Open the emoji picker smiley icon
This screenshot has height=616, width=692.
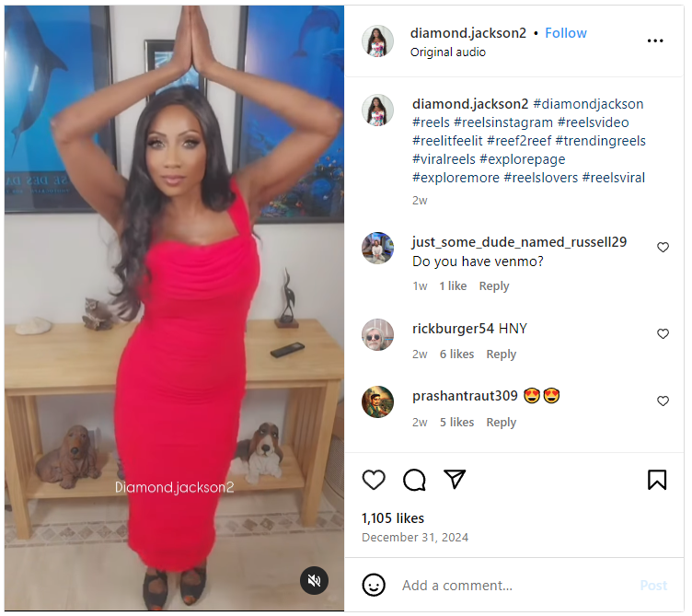pyautogui.click(x=374, y=585)
